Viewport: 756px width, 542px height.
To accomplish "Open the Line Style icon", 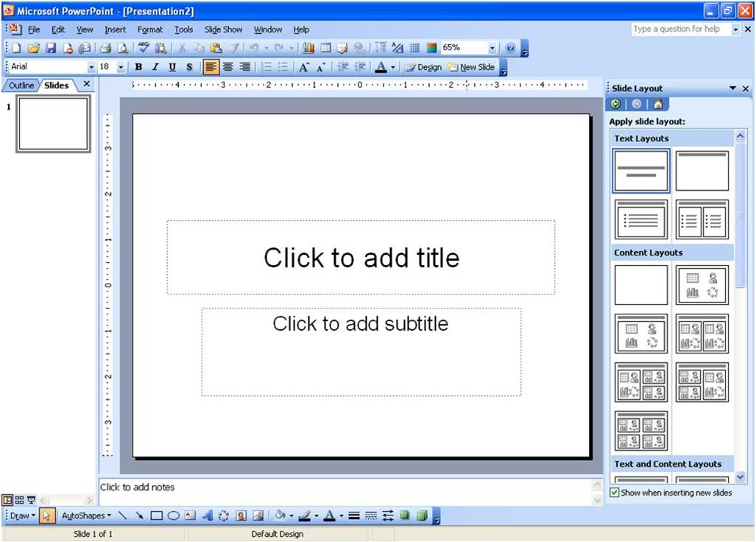I will point(354,515).
